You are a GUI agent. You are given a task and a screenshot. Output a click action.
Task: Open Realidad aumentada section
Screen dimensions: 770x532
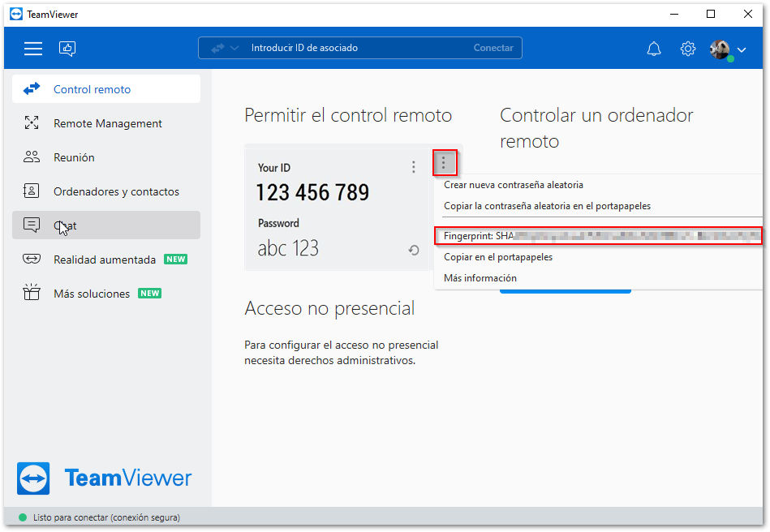point(106,260)
